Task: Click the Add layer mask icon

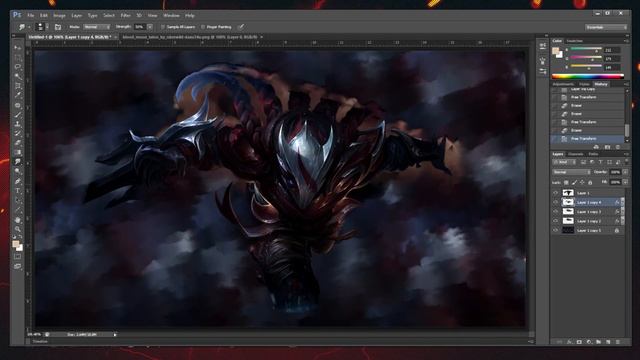Action: click(579, 342)
